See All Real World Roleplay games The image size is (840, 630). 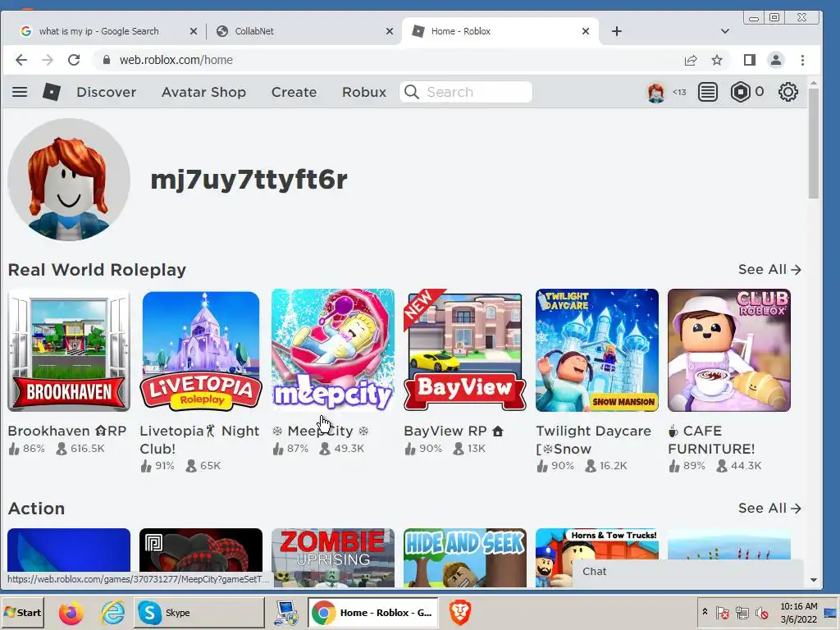click(769, 269)
